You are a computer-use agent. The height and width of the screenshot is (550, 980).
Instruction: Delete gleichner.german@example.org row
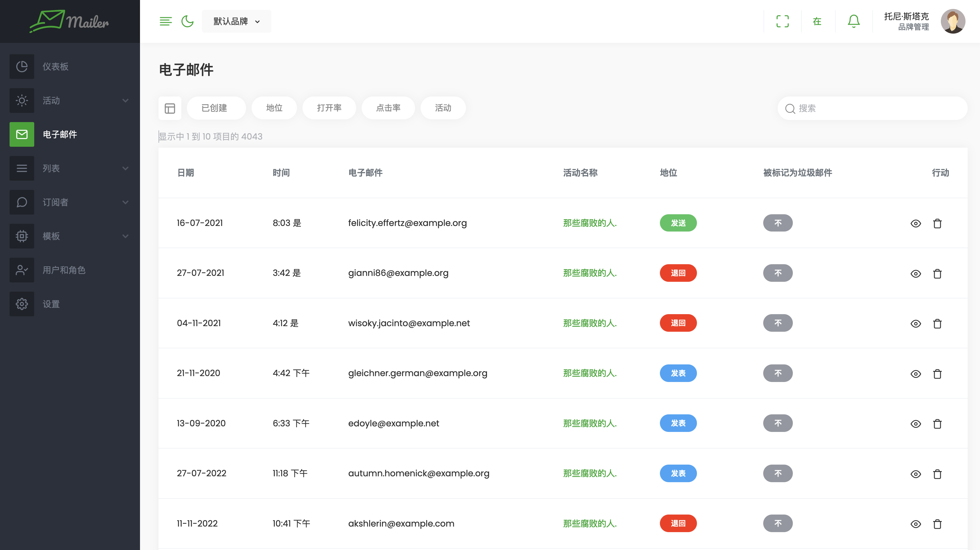tap(937, 374)
